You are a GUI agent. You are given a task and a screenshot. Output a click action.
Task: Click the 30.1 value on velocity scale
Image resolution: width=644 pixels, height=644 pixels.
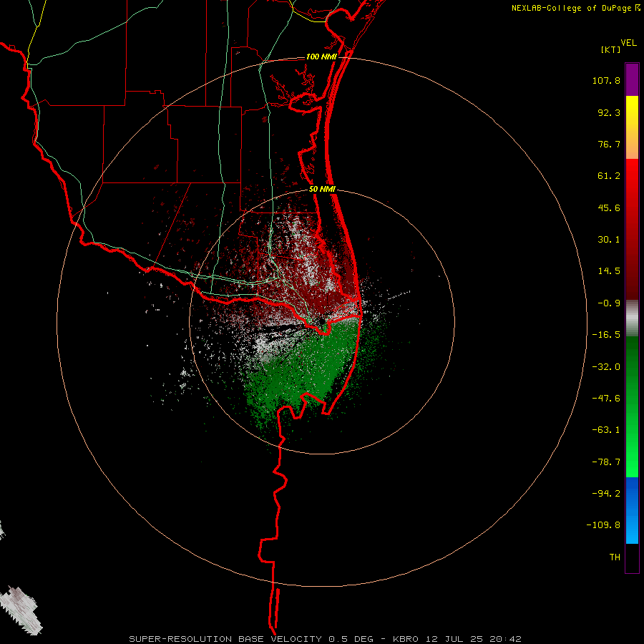click(609, 240)
